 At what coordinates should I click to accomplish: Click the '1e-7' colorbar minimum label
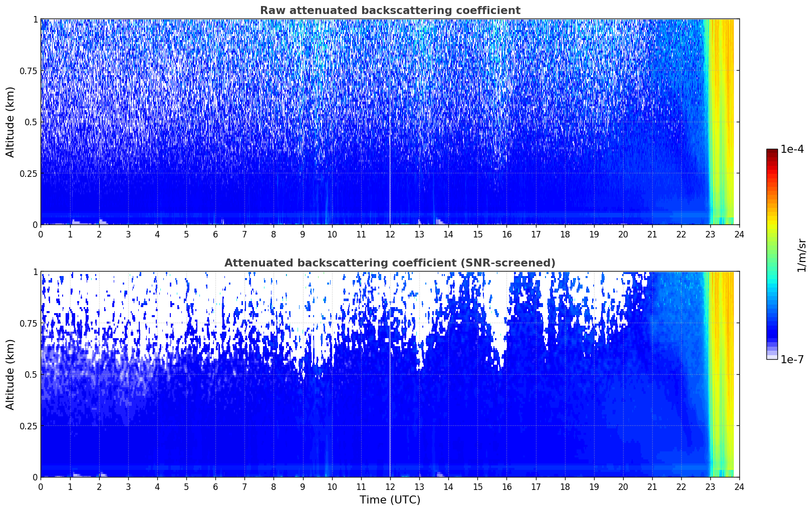pos(792,360)
